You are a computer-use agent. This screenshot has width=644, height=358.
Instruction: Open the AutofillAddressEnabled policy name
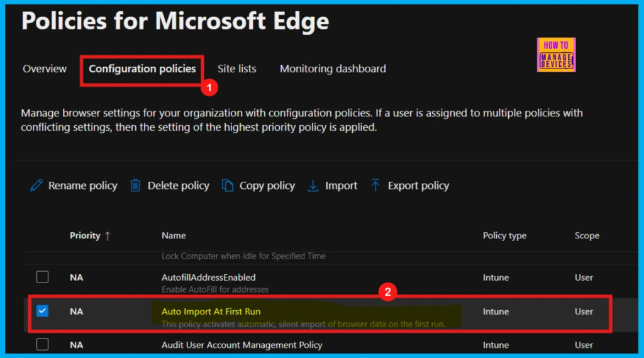coord(208,277)
